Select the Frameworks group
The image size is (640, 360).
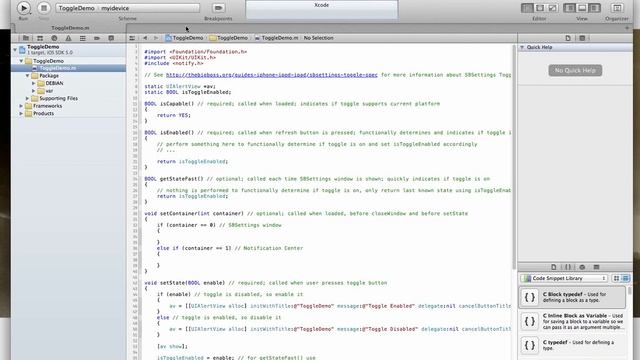click(x=69, y=106)
